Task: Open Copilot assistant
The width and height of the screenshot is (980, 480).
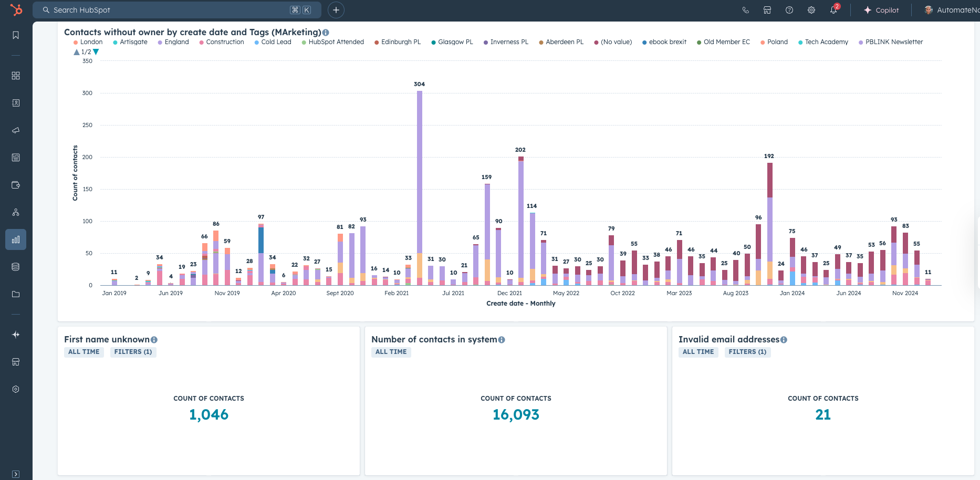Action: [x=881, y=10]
